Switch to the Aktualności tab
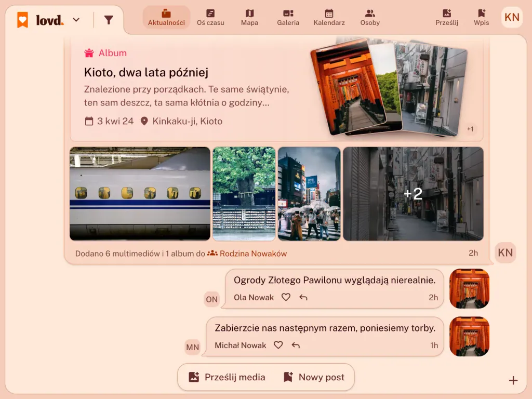Screen dimensions: 532x399 [x=166, y=17]
